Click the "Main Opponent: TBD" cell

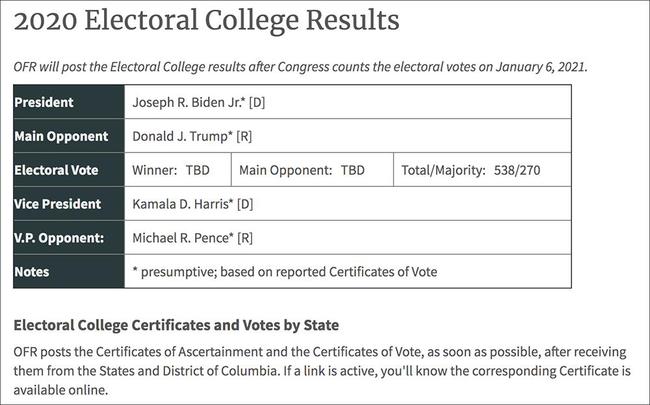310,170
